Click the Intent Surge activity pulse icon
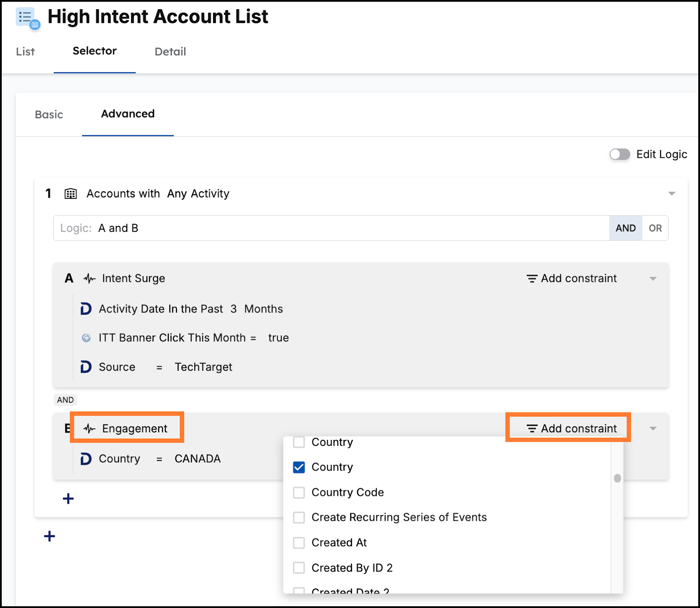The height and width of the screenshot is (608, 700). point(89,278)
